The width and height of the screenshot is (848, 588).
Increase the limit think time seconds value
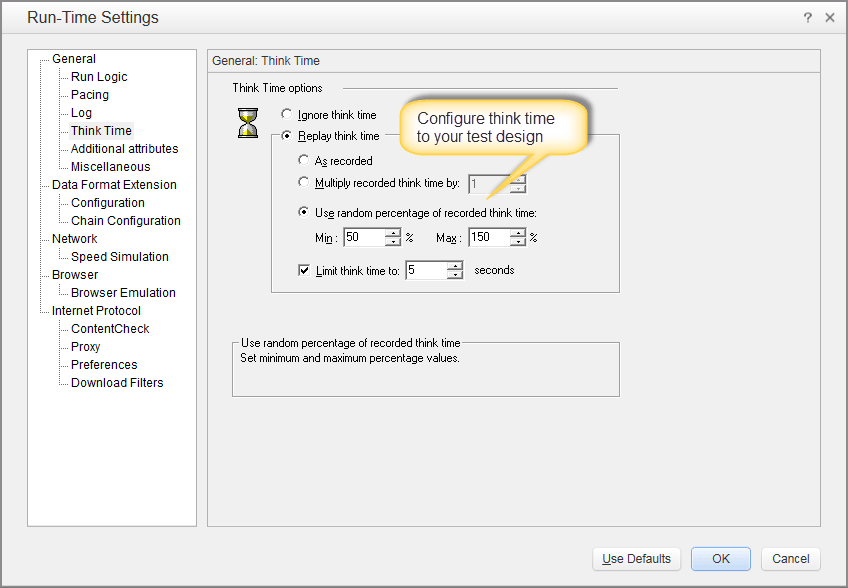456,266
